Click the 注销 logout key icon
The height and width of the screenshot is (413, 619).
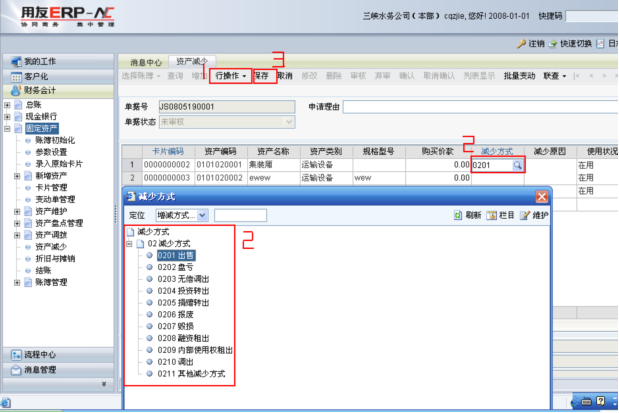pyautogui.click(x=521, y=44)
